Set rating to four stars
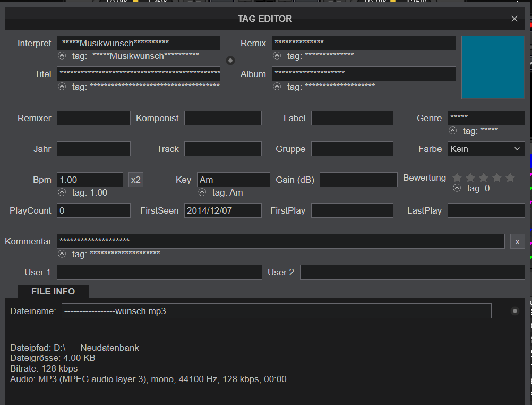 [x=497, y=178]
